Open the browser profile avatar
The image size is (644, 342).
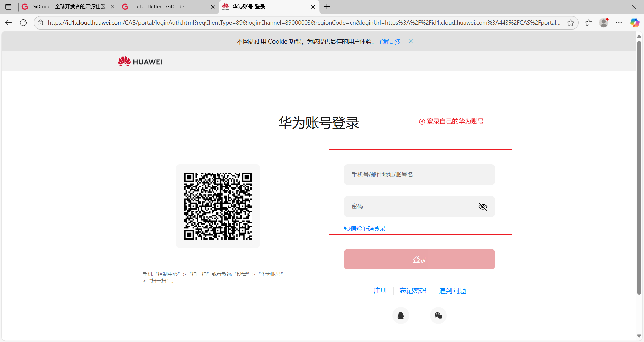(604, 23)
